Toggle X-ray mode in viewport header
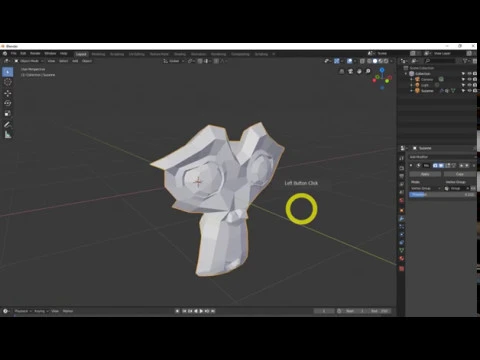The image size is (480, 360). (x=362, y=61)
